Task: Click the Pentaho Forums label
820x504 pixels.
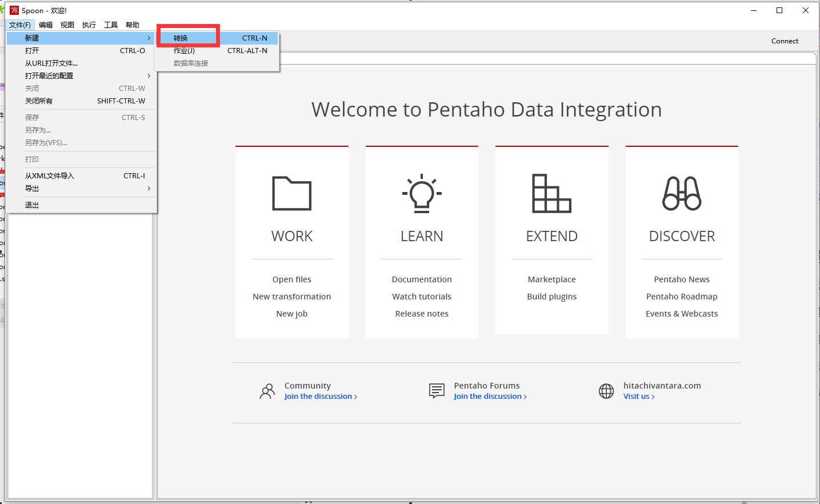Action: (487, 386)
